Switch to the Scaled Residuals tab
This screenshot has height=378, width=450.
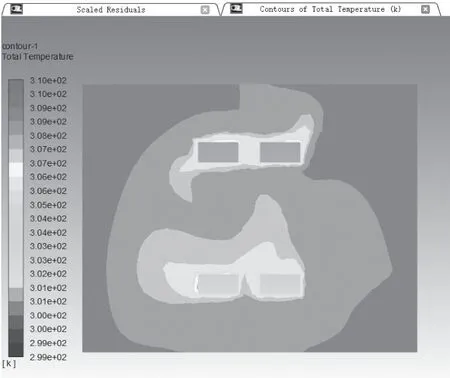[111, 10]
